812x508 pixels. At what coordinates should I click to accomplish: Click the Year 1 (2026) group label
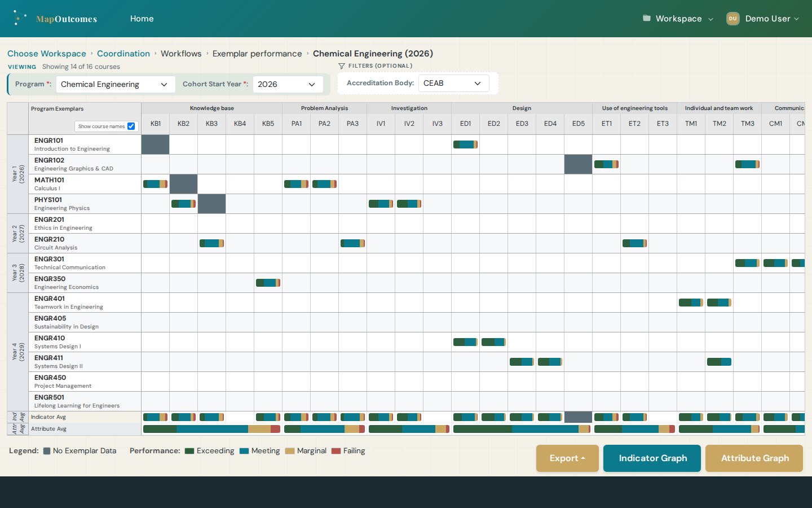(18, 174)
